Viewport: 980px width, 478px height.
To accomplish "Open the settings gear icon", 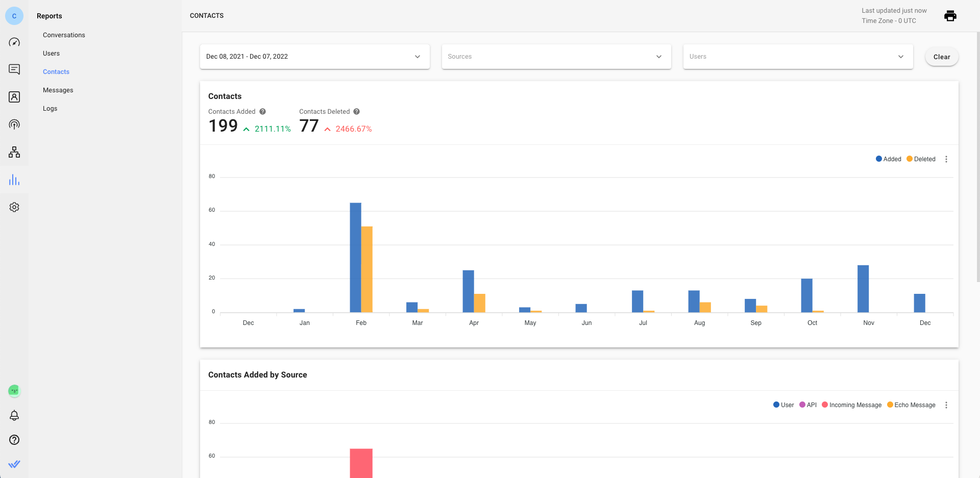I will (x=14, y=207).
